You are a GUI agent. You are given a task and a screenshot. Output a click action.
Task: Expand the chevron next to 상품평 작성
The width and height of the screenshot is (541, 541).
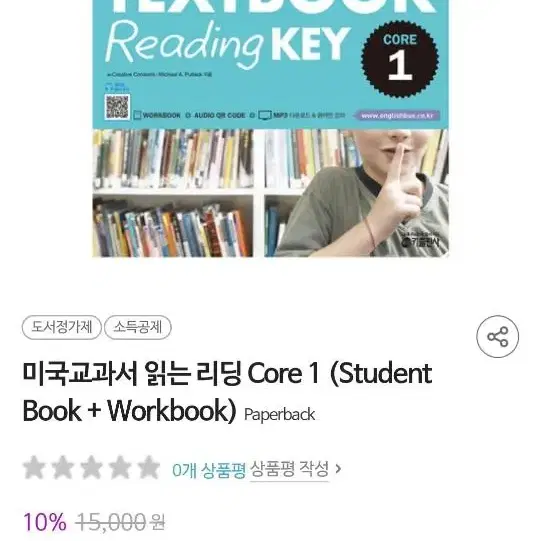pos(338,469)
